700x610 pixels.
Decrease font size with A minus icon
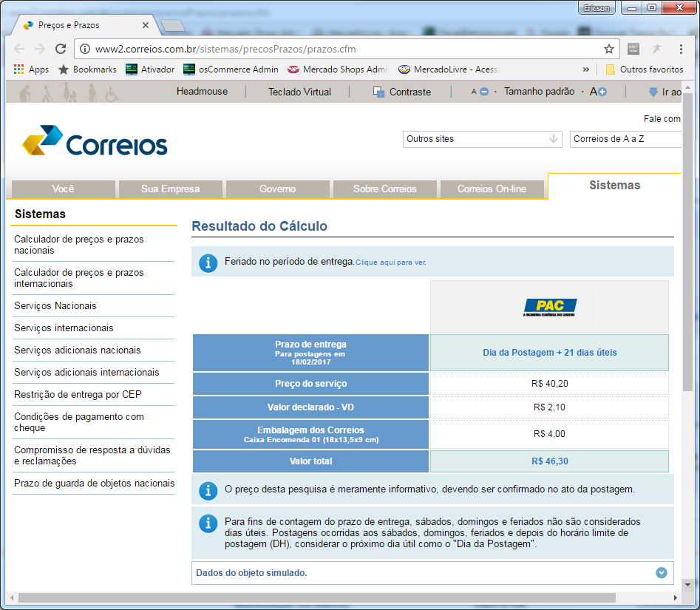point(480,92)
